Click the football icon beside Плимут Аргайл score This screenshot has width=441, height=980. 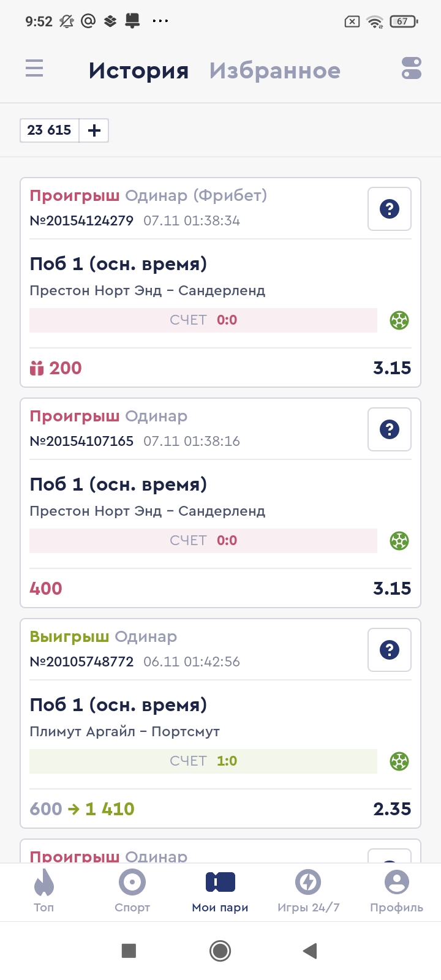pyautogui.click(x=399, y=761)
